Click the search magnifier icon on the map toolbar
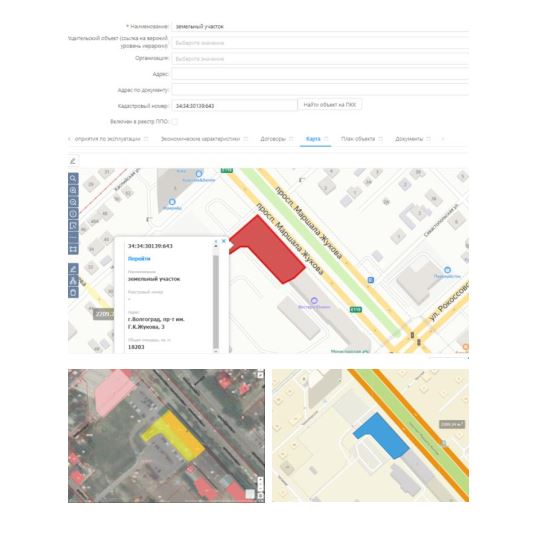544x545 pixels. click(x=73, y=179)
